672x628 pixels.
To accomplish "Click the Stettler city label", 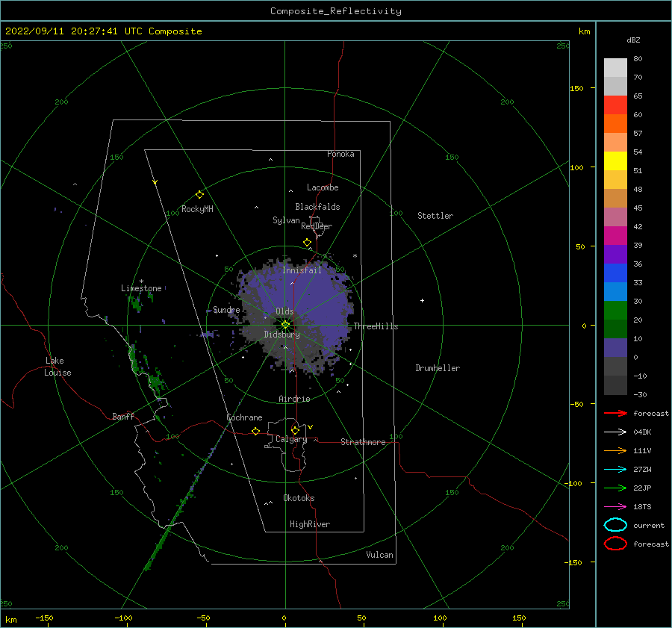I will (435, 216).
